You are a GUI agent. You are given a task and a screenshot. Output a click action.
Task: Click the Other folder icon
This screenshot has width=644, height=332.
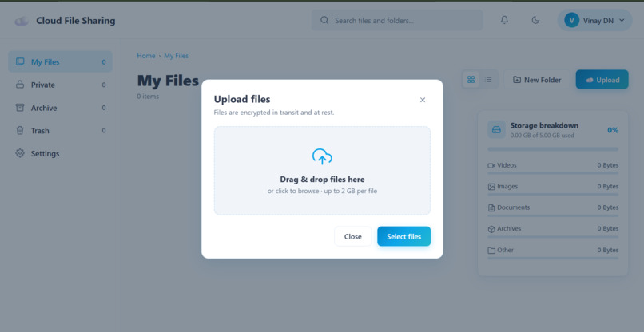click(491, 251)
